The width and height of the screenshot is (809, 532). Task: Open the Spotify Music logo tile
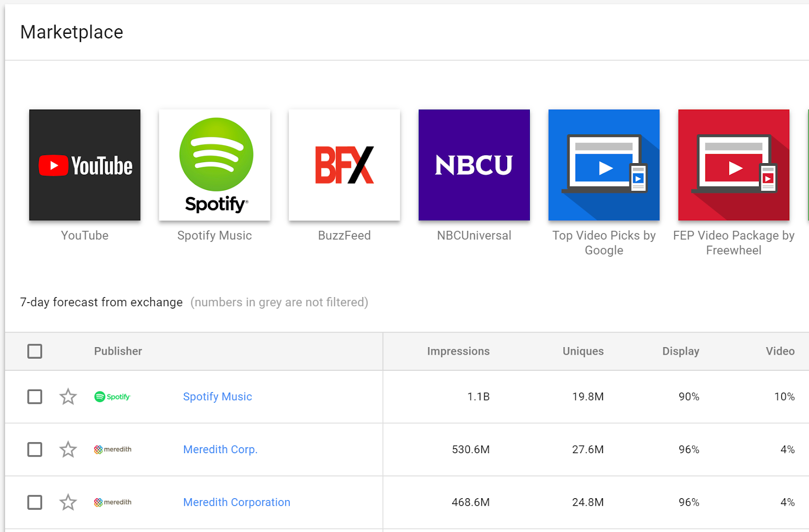(214, 165)
